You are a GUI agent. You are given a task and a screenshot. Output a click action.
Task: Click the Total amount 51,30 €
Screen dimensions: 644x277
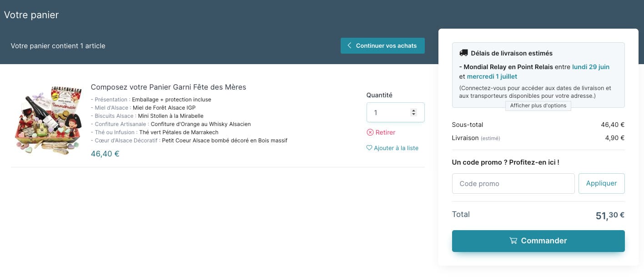click(x=610, y=216)
